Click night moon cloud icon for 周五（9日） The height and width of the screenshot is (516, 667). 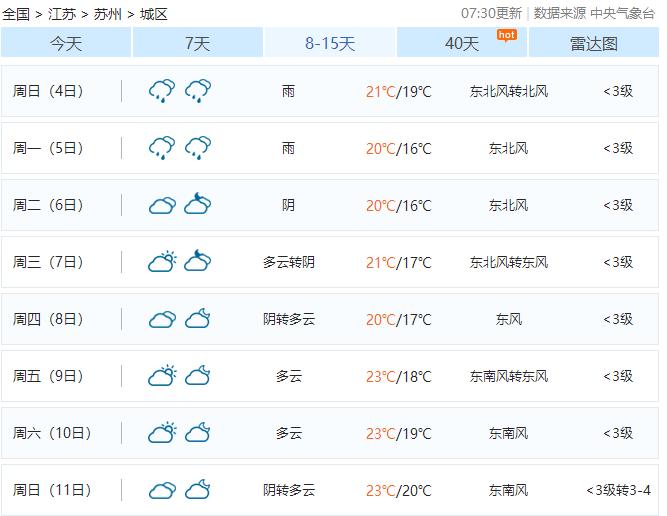pos(198,375)
